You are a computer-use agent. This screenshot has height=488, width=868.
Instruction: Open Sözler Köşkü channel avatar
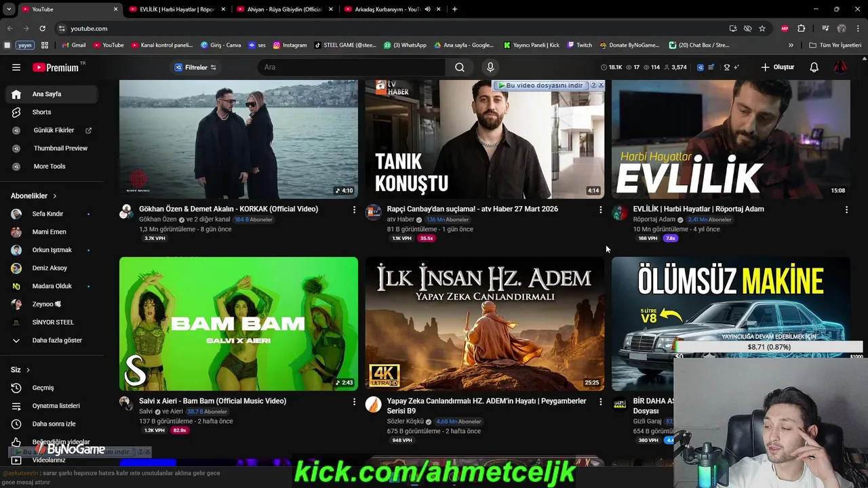(x=373, y=405)
